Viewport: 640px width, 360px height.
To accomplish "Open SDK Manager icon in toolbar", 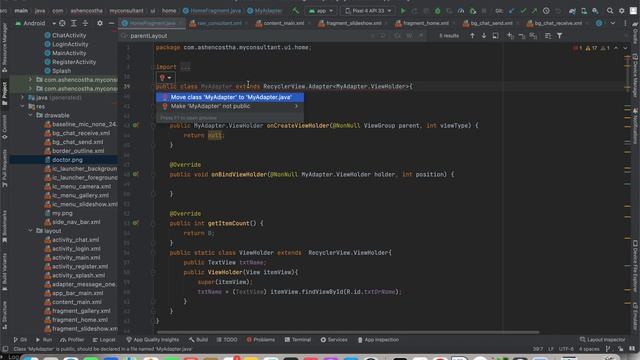I will (596, 11).
